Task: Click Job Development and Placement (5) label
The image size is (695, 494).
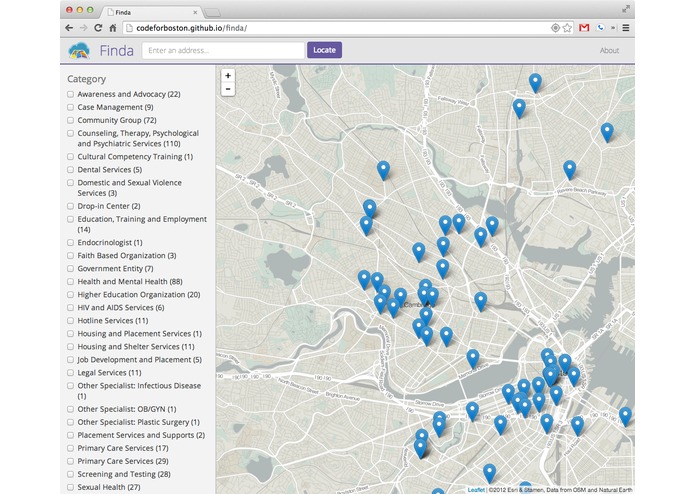Action: [x=140, y=360]
